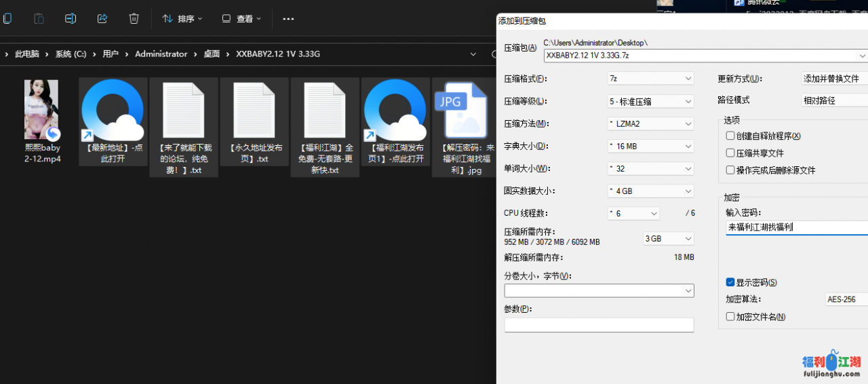The image size is (868, 384).
Task: Click the Share icon in Explorer toolbar
Action: point(102,19)
